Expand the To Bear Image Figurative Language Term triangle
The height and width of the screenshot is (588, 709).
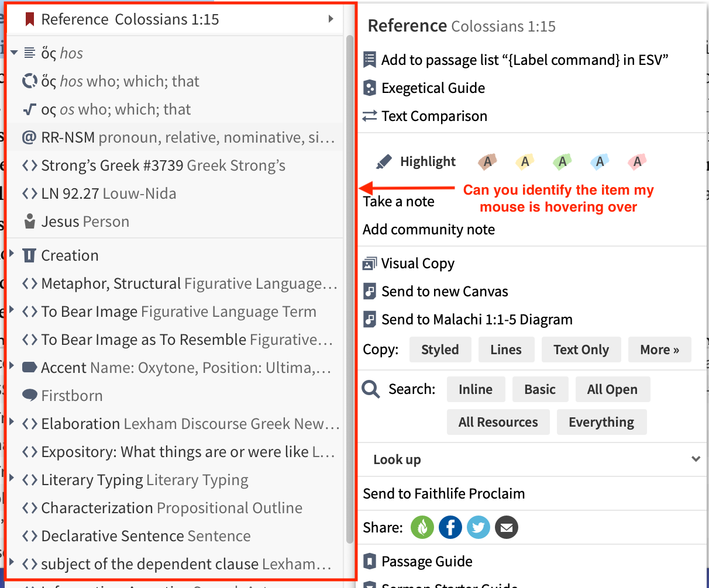point(11,310)
